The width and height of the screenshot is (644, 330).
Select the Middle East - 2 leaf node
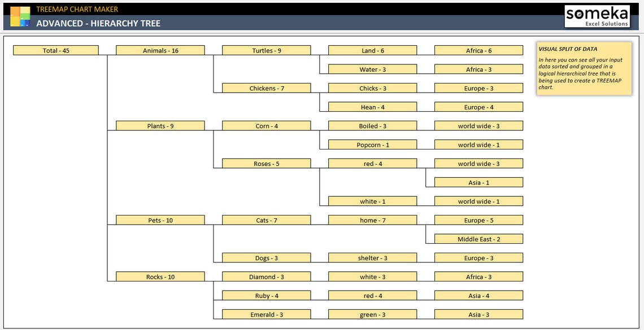478,239
